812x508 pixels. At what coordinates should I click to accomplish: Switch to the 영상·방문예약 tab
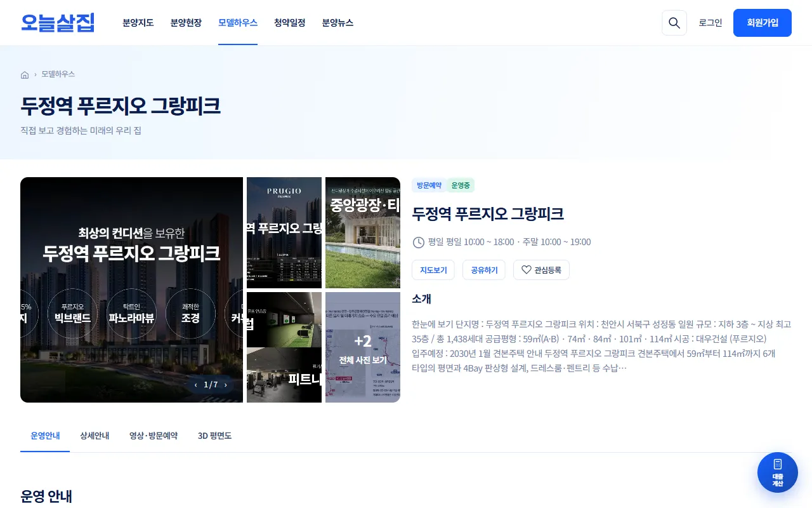pos(154,436)
